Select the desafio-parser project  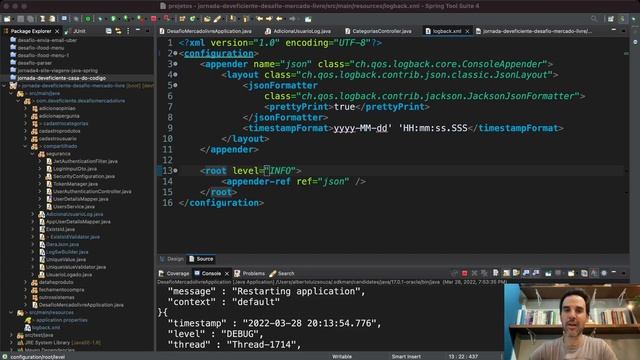point(34,63)
